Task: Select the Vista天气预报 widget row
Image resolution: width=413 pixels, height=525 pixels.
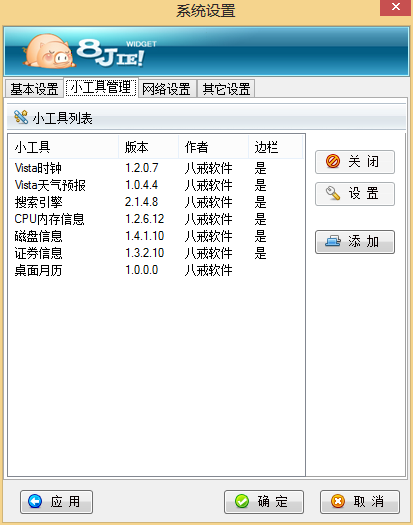Action: tap(156, 185)
